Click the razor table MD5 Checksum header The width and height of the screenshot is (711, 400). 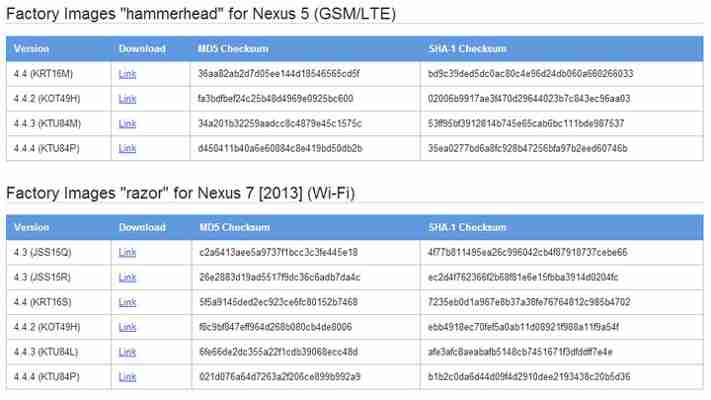pyautogui.click(x=234, y=228)
